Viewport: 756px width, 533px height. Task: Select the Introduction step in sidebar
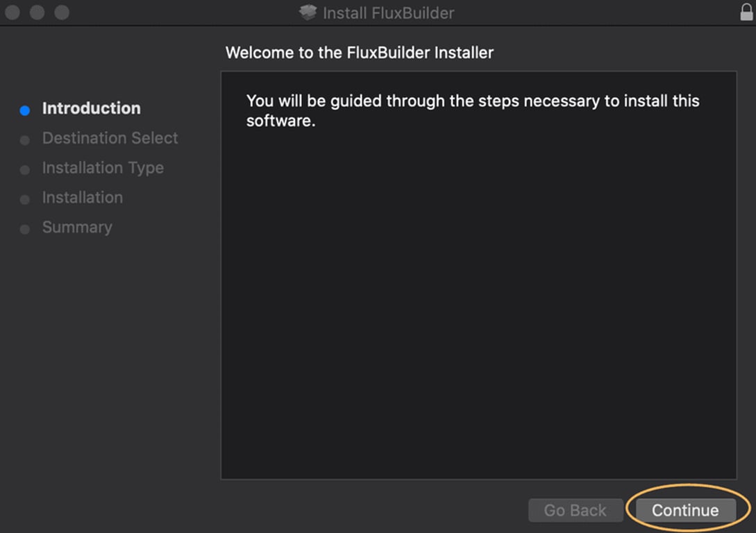point(91,108)
